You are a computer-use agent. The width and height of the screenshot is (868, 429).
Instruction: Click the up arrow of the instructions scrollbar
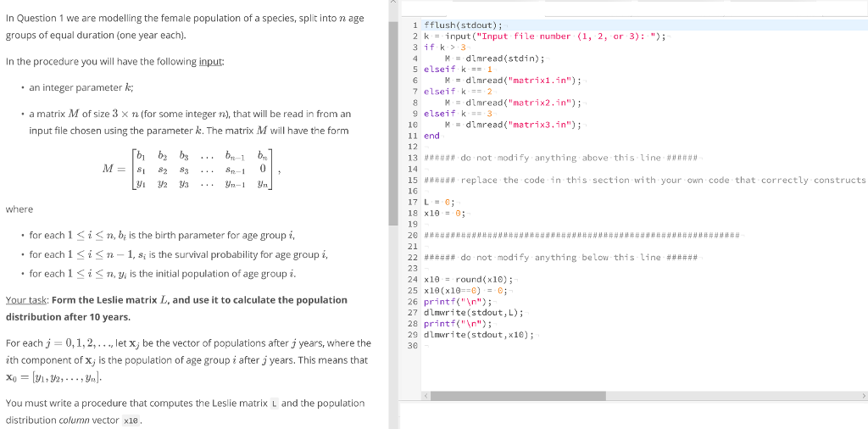click(x=393, y=3)
